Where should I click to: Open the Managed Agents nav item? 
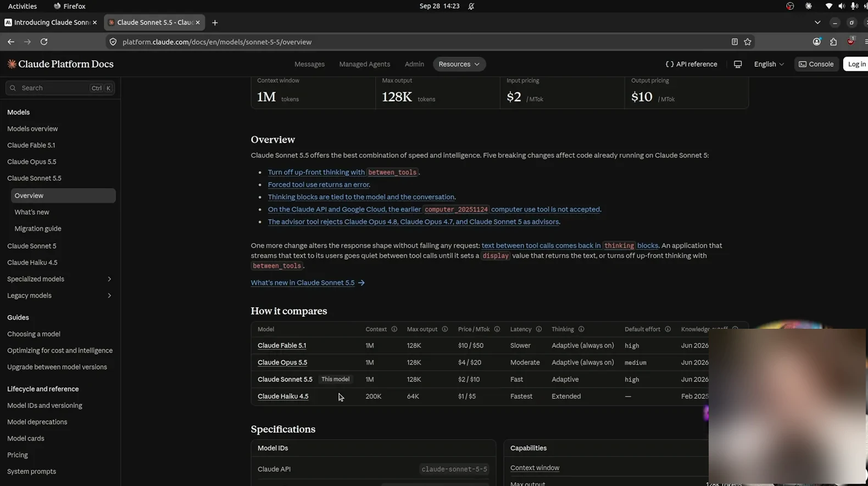(x=364, y=64)
